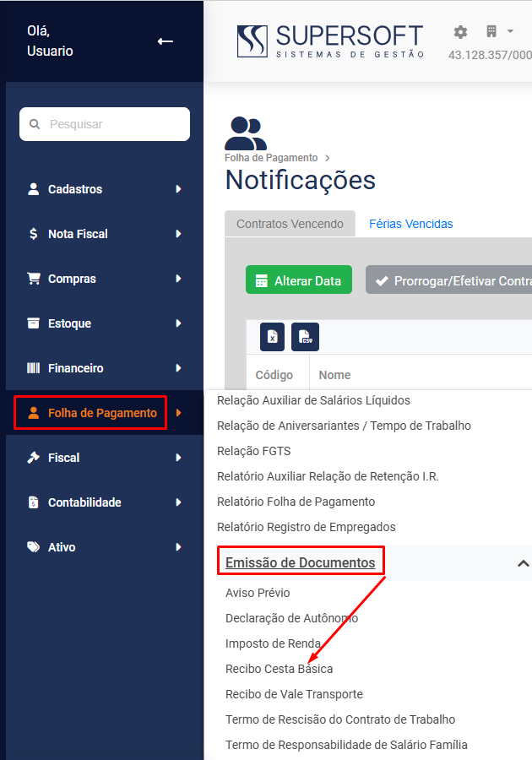The width and height of the screenshot is (532, 760).
Task: Click the Cadastros person icon
Action: pos(34,189)
